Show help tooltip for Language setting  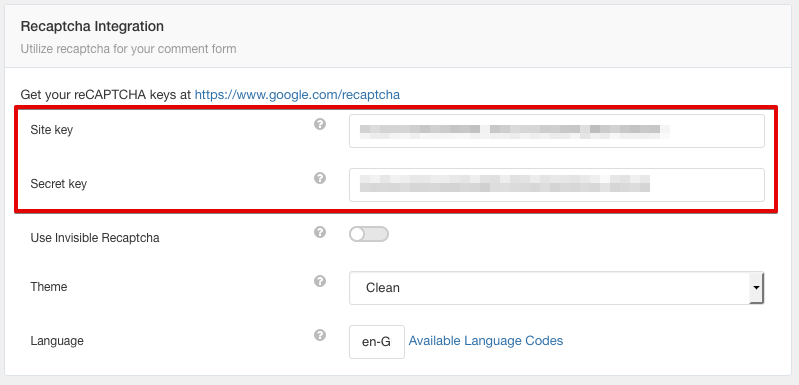[319, 335]
